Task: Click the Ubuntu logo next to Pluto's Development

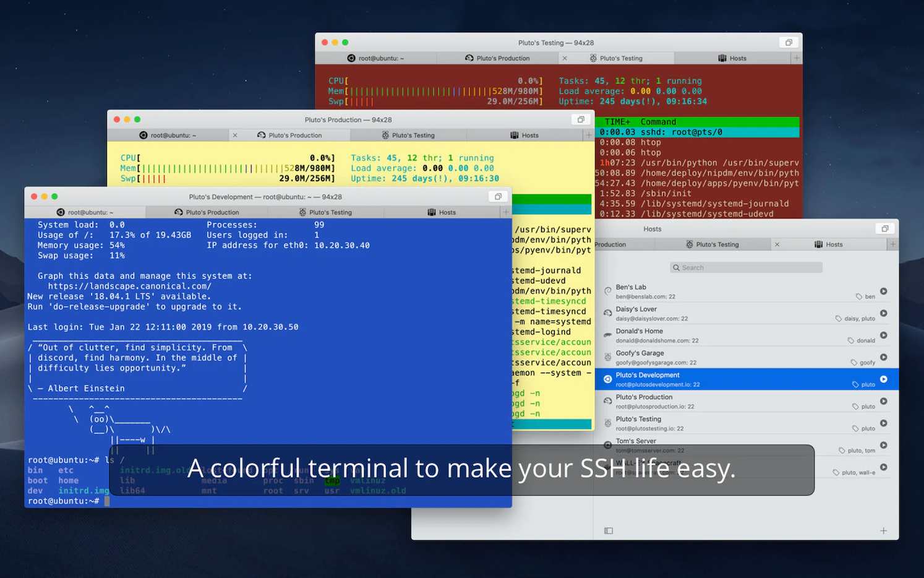Action: (608, 379)
